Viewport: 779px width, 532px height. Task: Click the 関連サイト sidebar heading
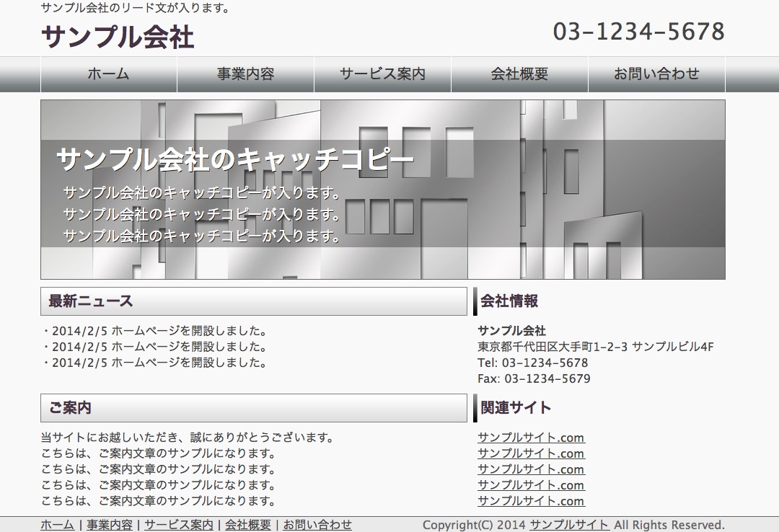point(516,408)
